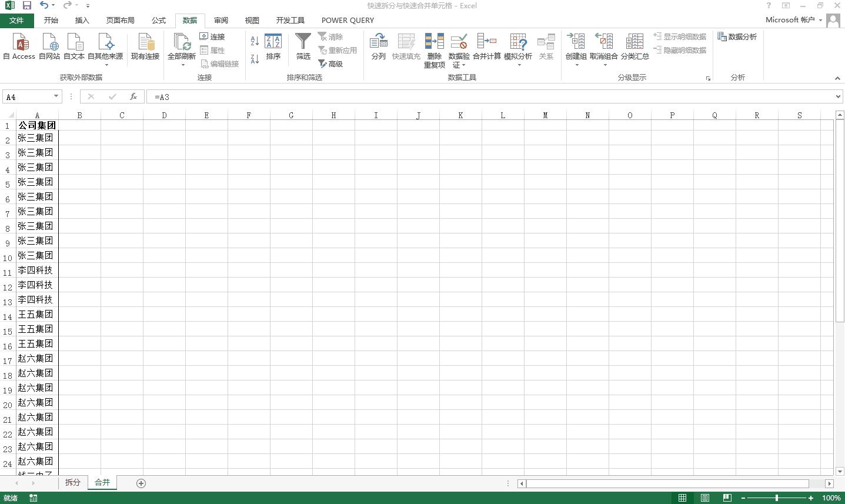Switch to Page Break Preview
This screenshot has height=504, width=845.
[x=727, y=498]
